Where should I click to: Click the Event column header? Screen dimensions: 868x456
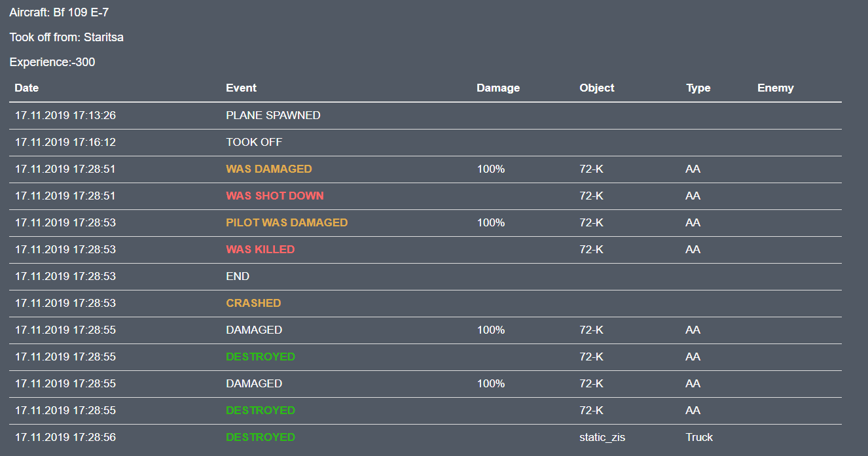pyautogui.click(x=241, y=88)
